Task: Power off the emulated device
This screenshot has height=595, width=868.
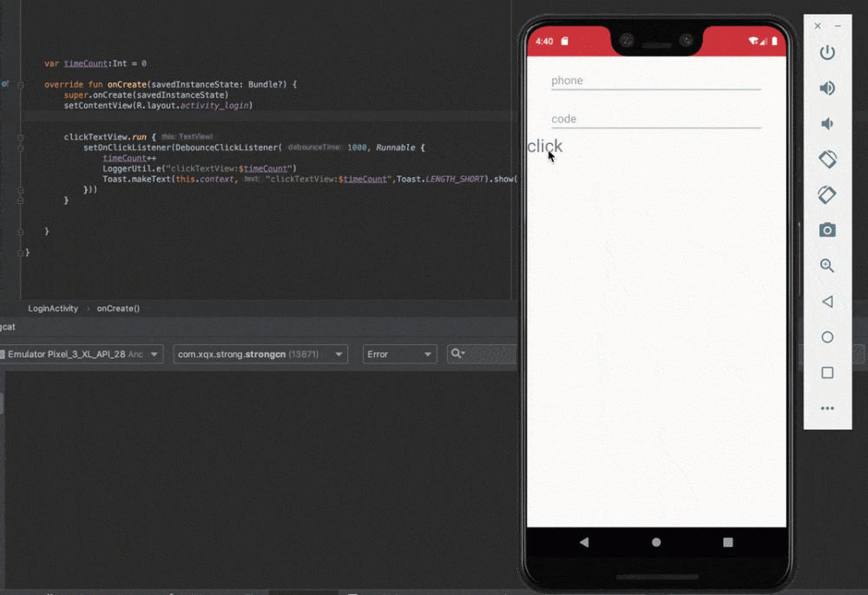Action: point(827,51)
